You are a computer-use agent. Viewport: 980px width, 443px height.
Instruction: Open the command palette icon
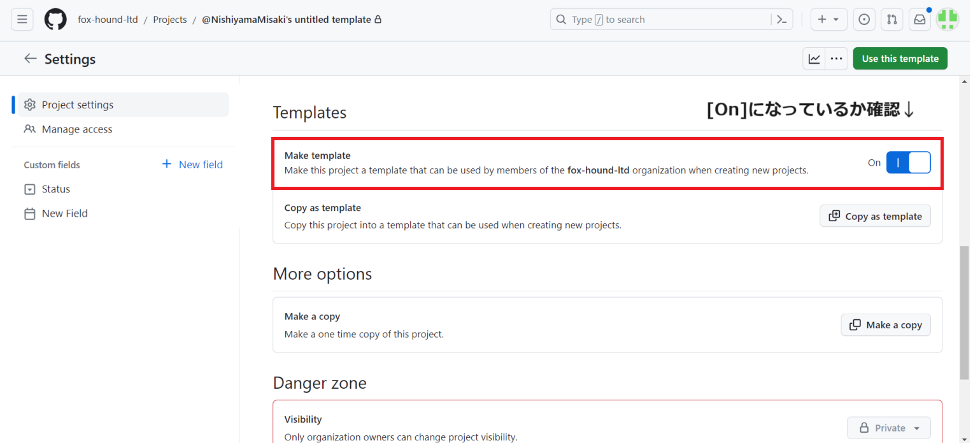(x=782, y=20)
